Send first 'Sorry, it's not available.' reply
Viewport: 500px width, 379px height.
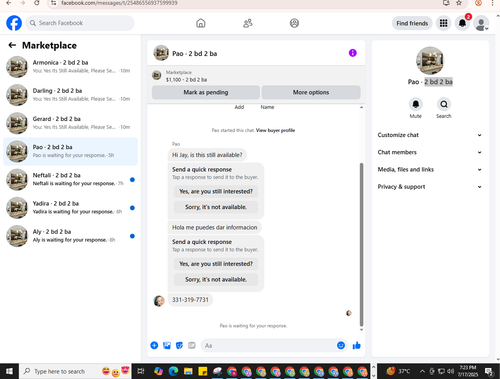click(216, 207)
